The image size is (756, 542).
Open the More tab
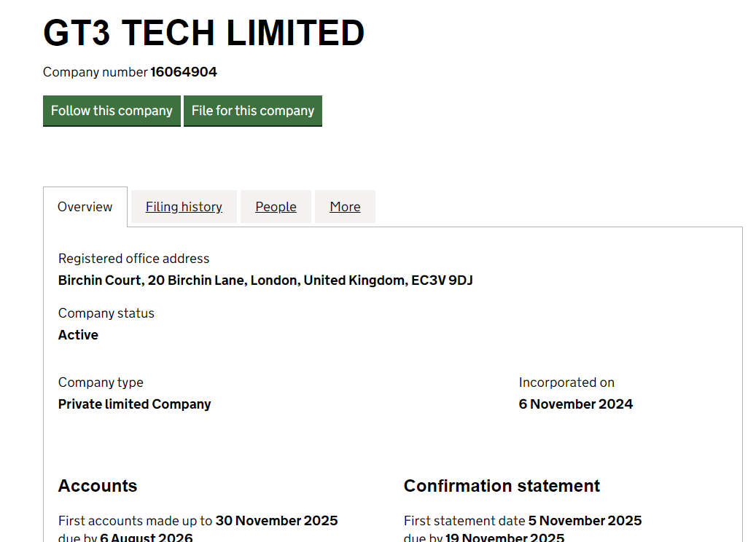[345, 207]
